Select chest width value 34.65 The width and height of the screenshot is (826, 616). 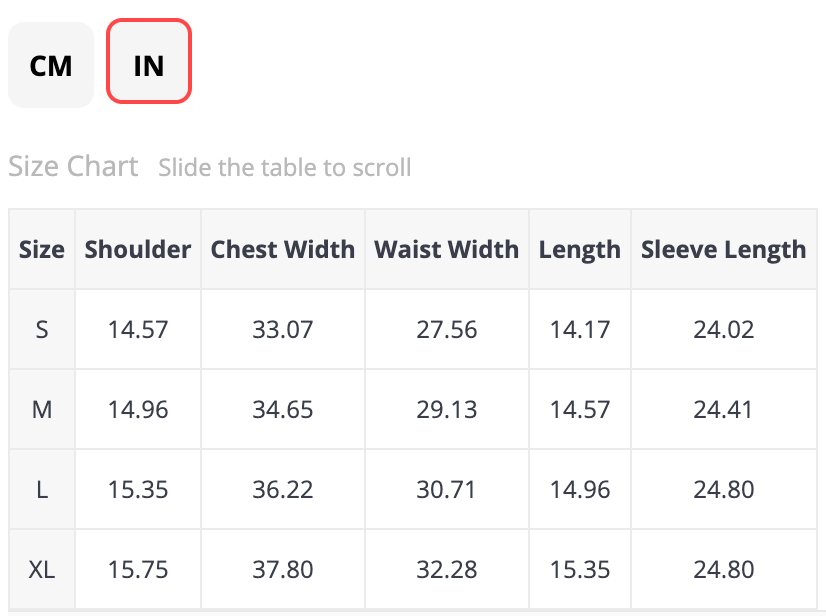(x=283, y=410)
